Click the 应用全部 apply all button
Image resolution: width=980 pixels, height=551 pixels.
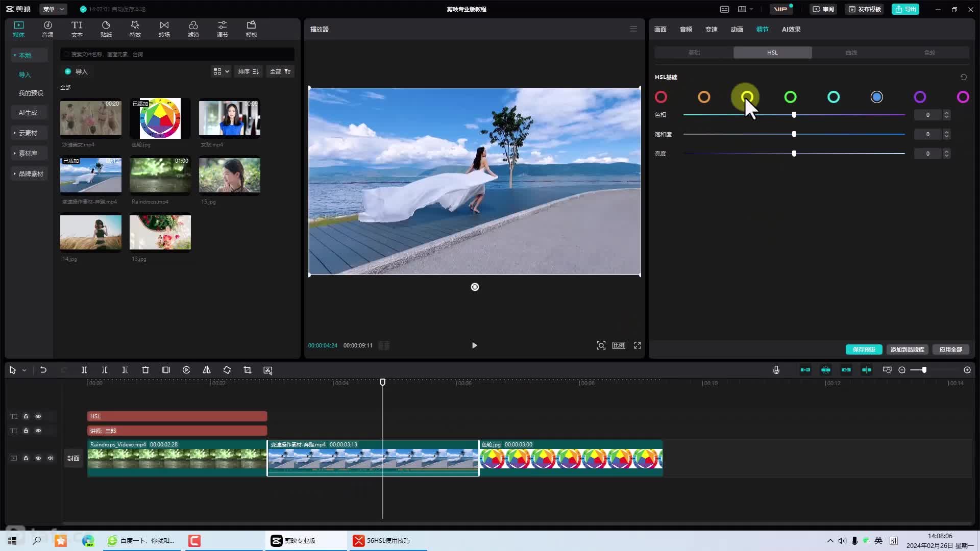click(x=951, y=349)
